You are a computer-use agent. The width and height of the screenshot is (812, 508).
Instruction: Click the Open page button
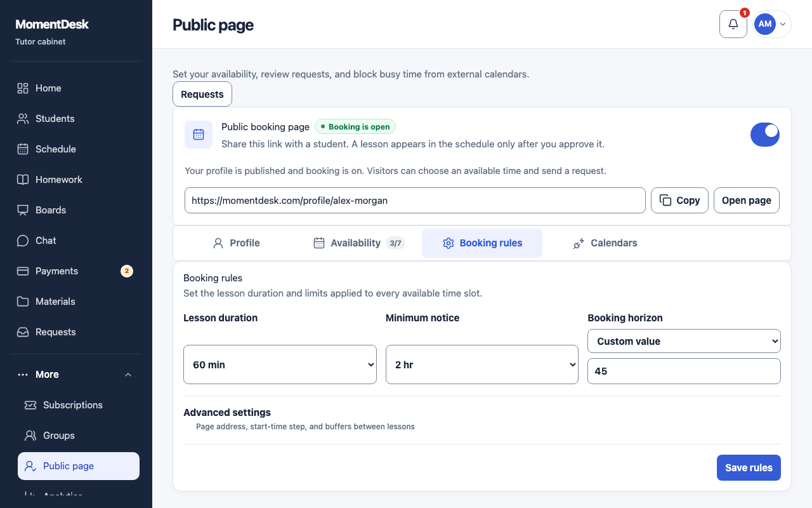(x=747, y=200)
